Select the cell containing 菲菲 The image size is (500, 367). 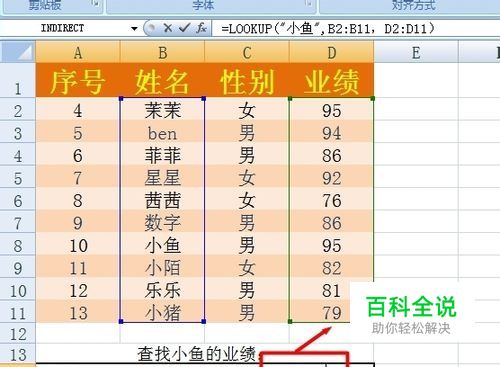click(162, 154)
